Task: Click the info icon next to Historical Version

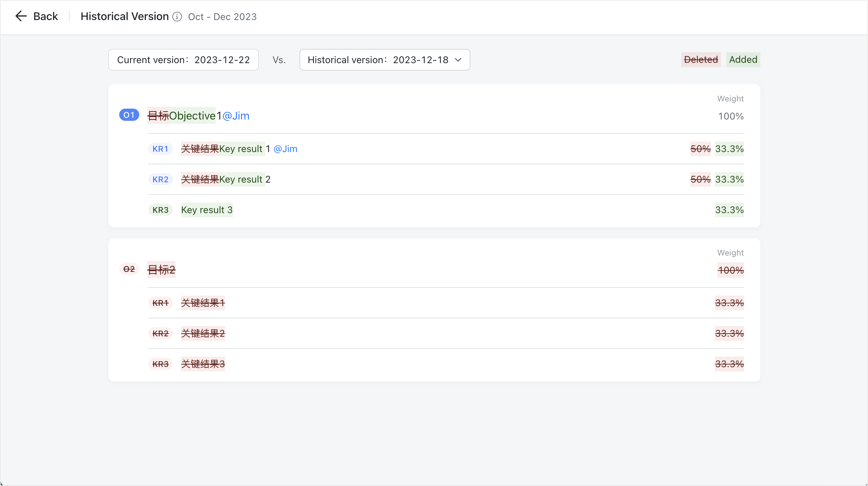Action: point(177,17)
